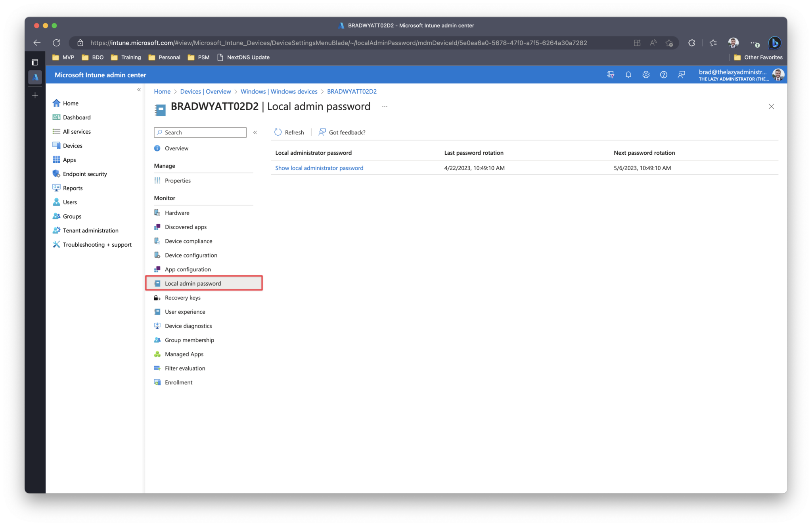Click the Last password rotation column header
Screen dimensions: 812x526
[x=474, y=153]
